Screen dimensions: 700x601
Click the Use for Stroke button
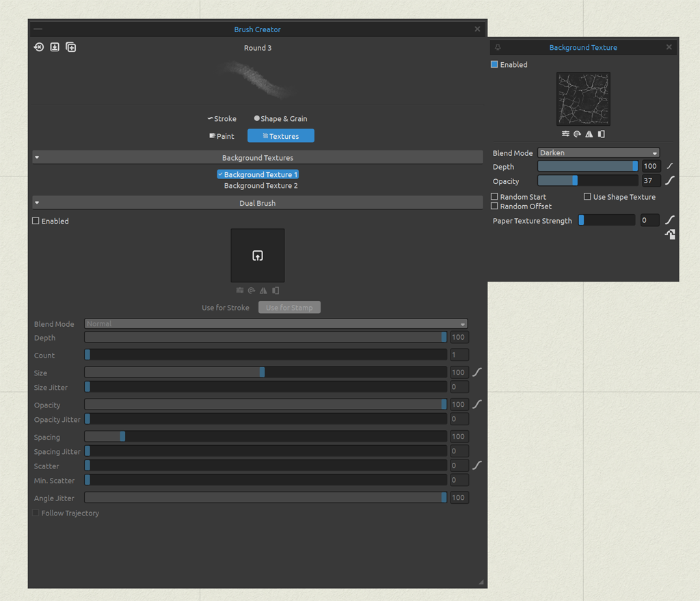pos(226,307)
